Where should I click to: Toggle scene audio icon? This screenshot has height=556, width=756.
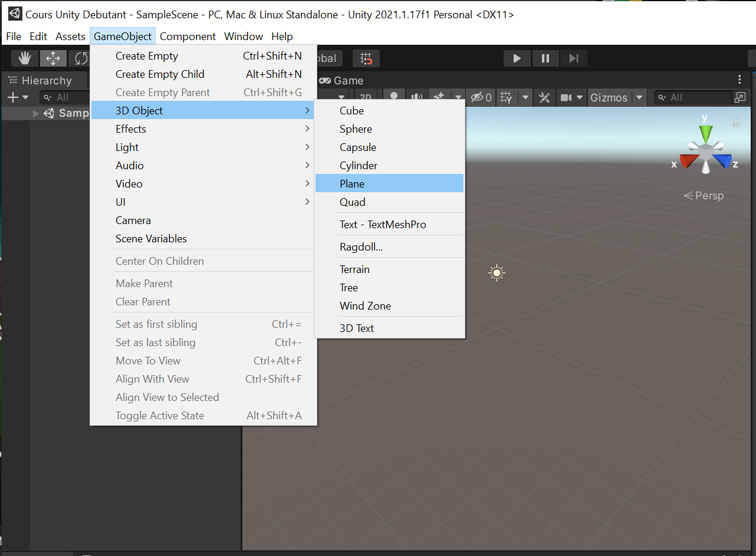[417, 97]
